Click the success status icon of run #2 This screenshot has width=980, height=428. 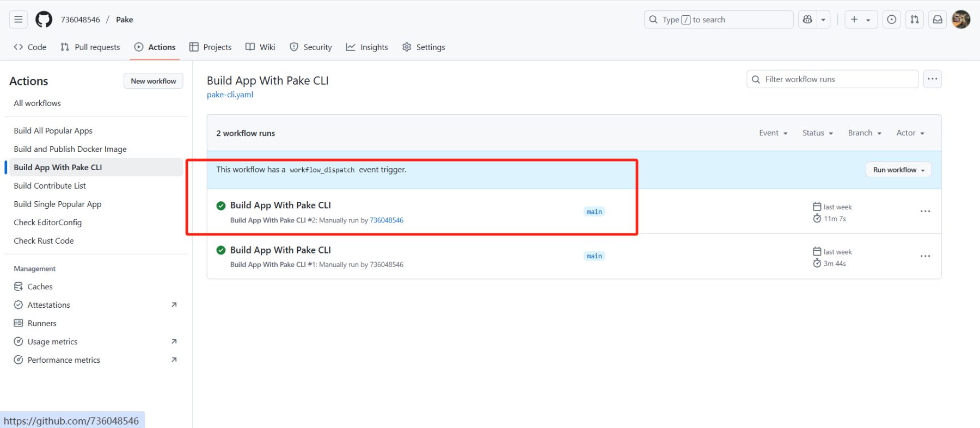click(221, 206)
